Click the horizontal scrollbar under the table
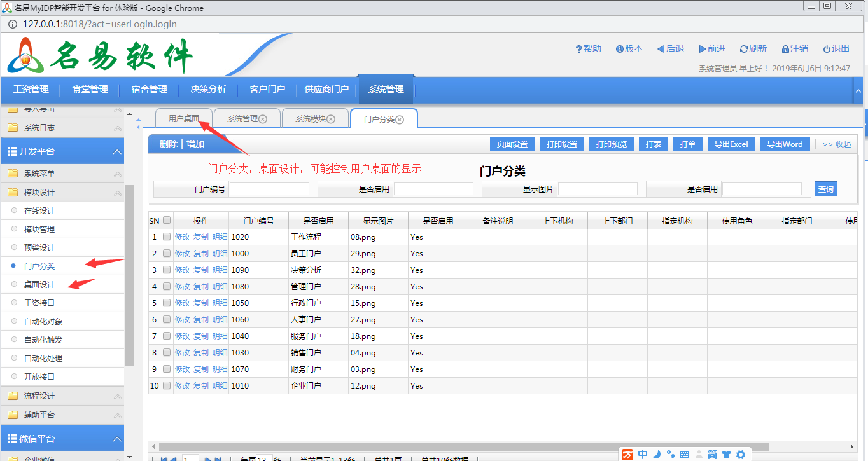Screen dimensions: 868x461 tap(463, 446)
